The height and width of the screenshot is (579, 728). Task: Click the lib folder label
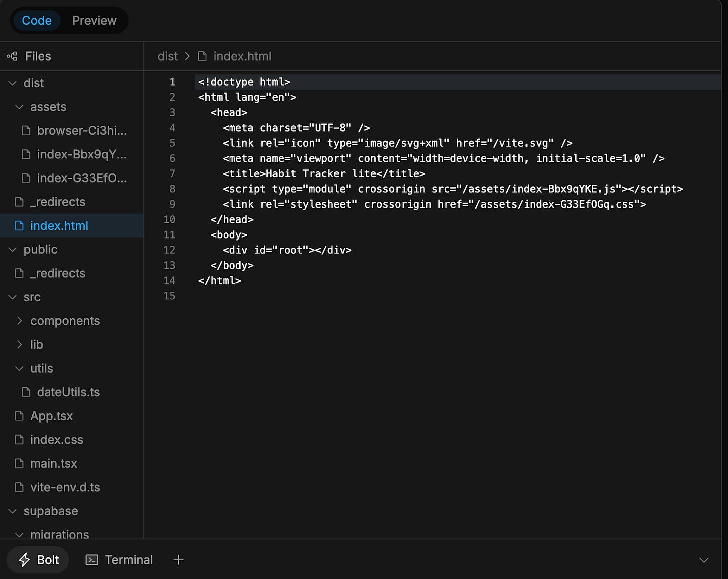pos(37,344)
